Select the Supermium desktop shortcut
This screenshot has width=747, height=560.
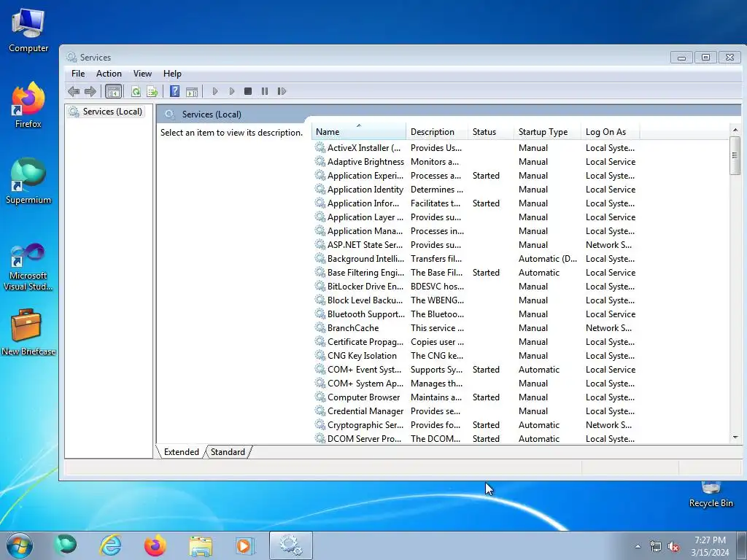28,181
